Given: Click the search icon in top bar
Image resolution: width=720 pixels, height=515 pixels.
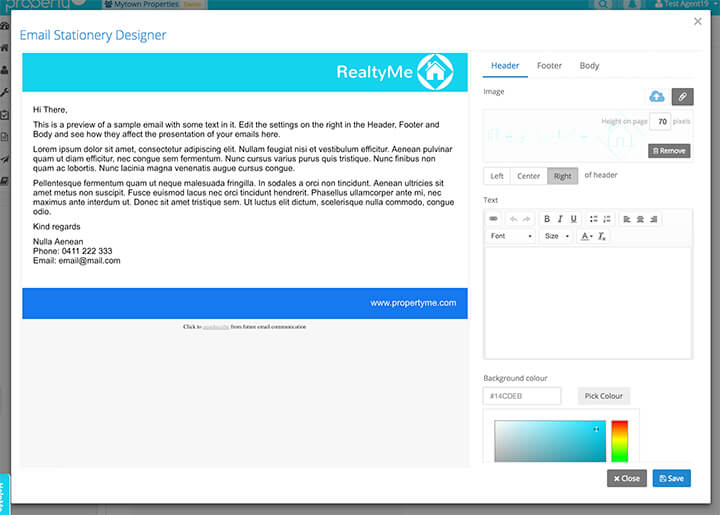Looking at the screenshot, I should [603, 4].
